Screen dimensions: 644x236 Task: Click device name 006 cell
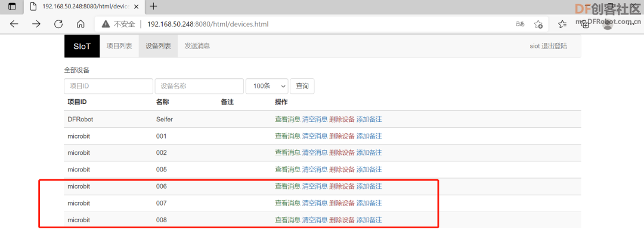(162, 186)
